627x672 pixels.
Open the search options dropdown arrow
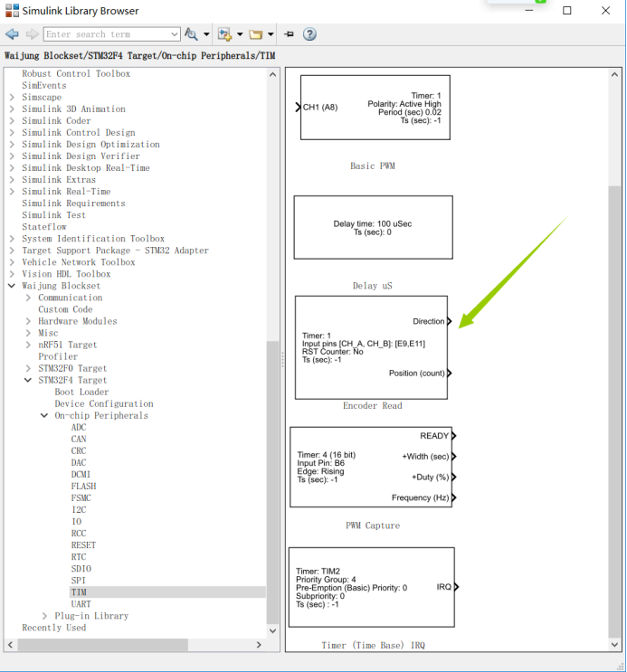(x=206, y=34)
